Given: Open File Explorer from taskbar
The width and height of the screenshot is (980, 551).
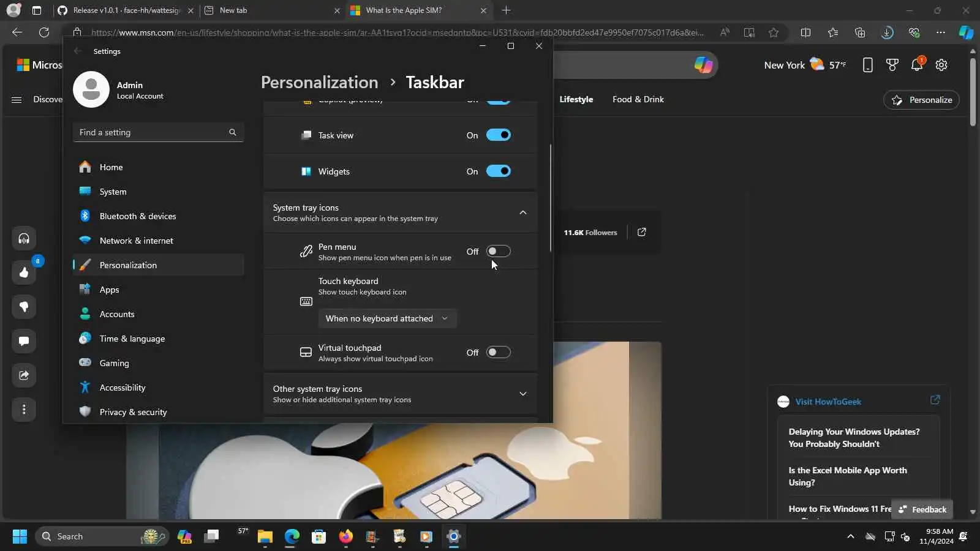Looking at the screenshot, I should point(265,537).
